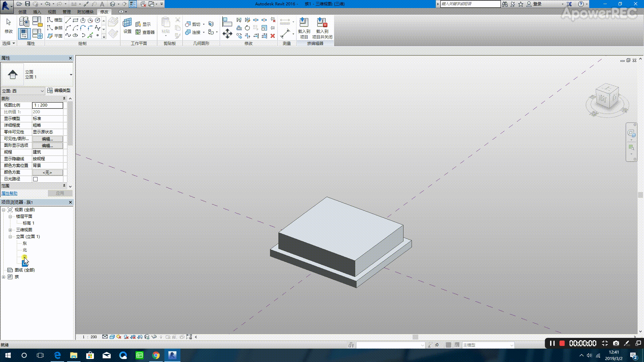Open the Visual Style icon in view bar
The image size is (644, 362).
112,337
